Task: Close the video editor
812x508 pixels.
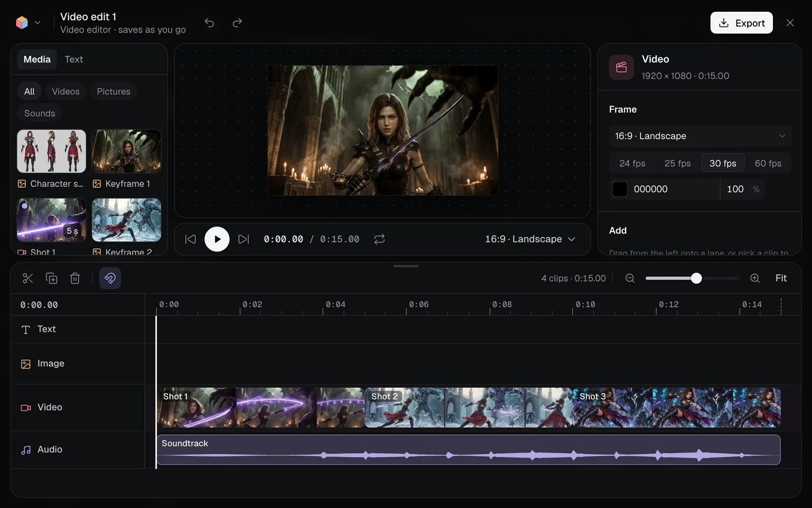Action: click(x=790, y=23)
